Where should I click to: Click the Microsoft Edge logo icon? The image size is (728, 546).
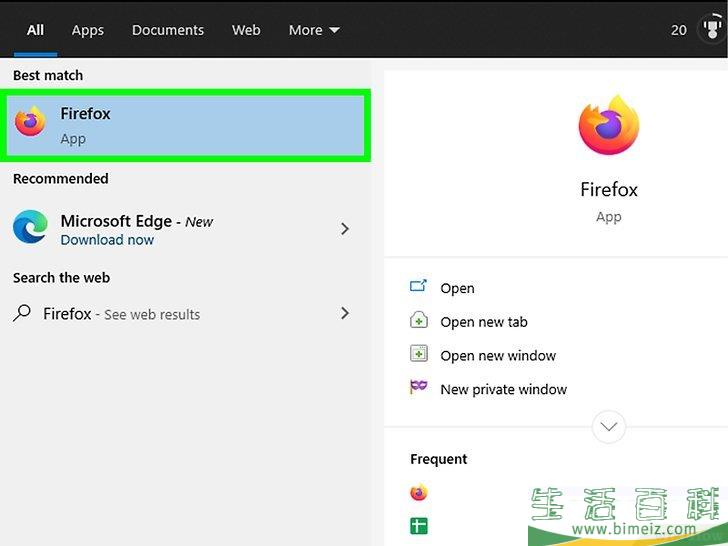[30, 227]
